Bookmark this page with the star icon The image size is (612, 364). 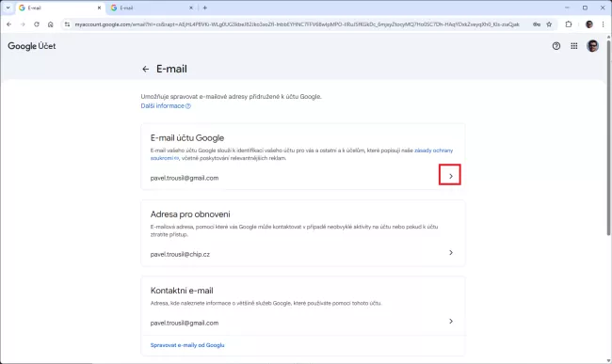click(x=549, y=24)
